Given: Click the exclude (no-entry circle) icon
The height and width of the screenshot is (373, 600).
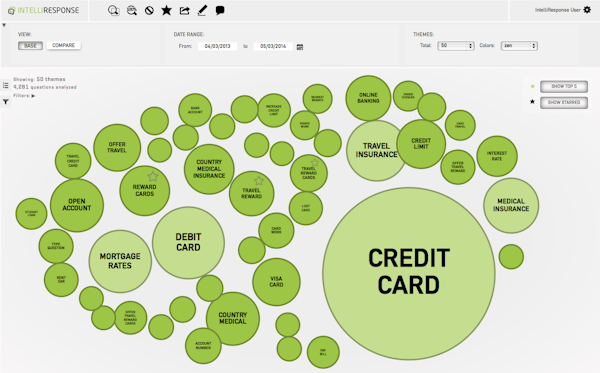Looking at the screenshot, I should (x=149, y=10).
